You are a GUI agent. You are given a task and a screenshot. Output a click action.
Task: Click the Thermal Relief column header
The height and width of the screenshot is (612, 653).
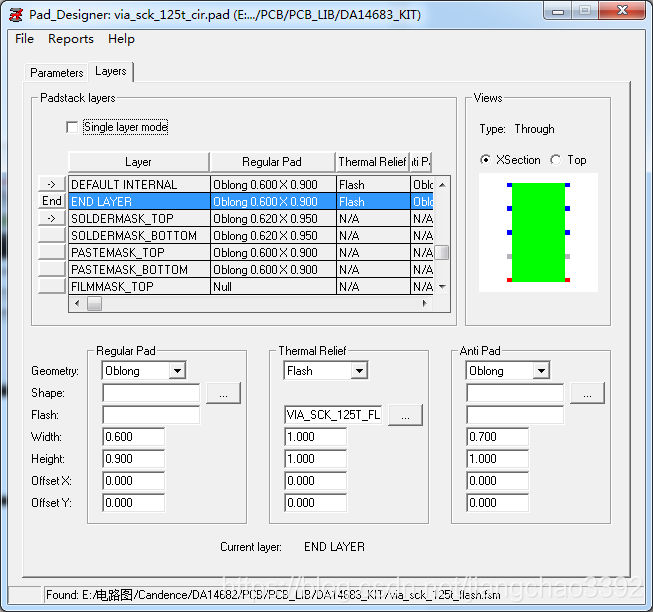[372, 162]
